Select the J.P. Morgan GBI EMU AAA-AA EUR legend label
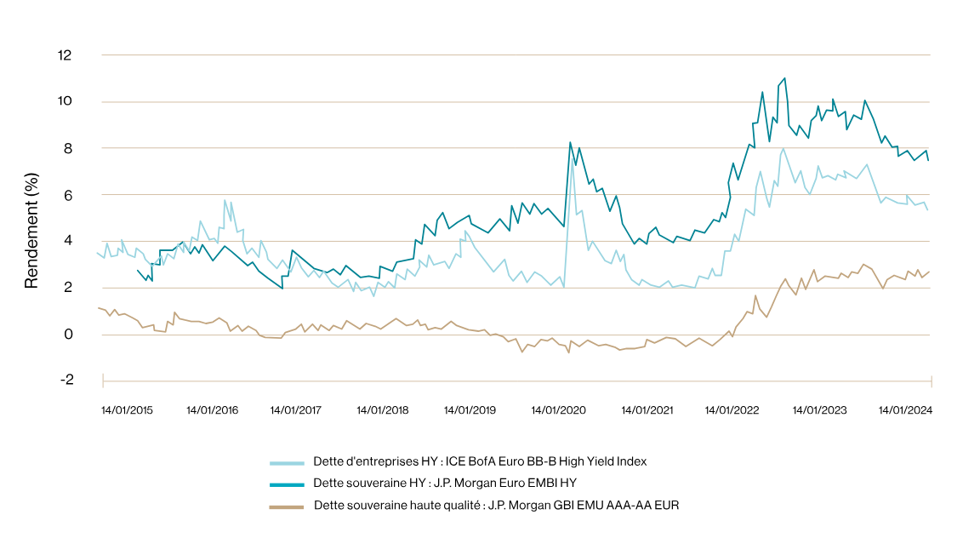980x538 pixels. point(496,506)
